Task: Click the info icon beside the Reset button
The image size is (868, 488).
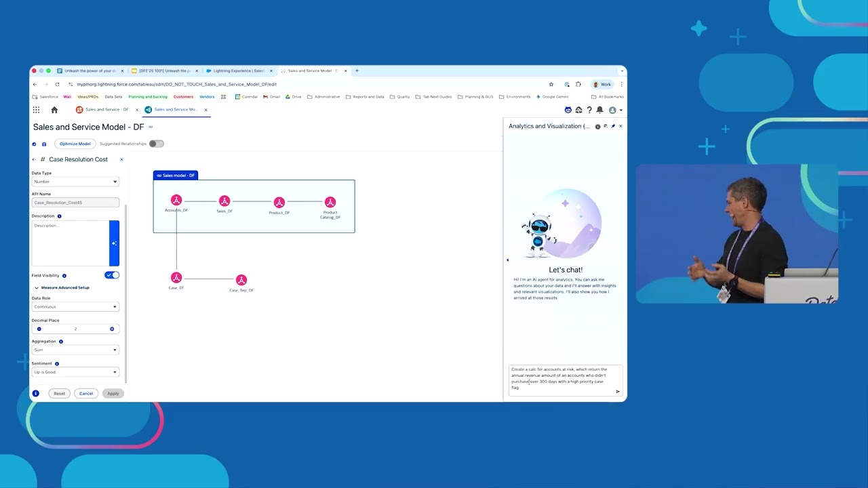Action: tap(35, 393)
